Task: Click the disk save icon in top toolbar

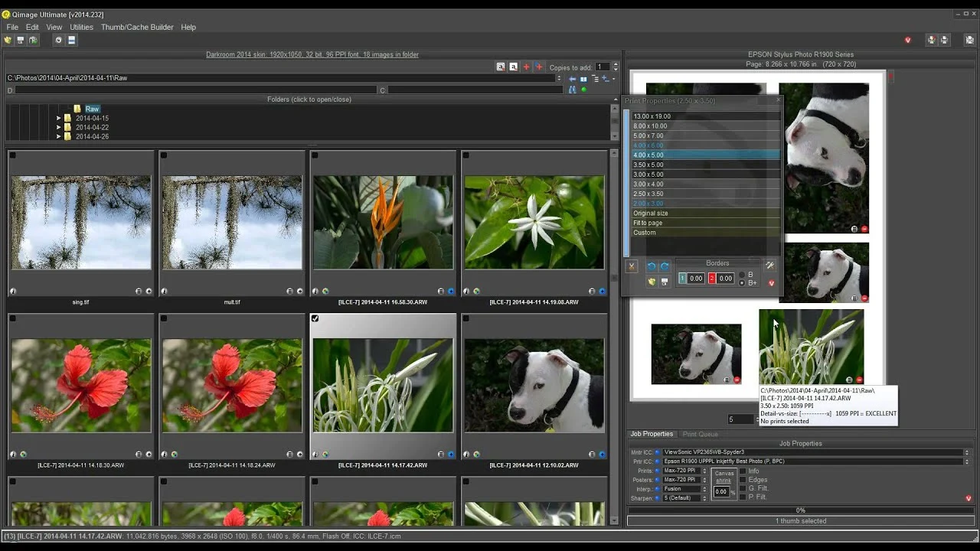Action: (21, 40)
